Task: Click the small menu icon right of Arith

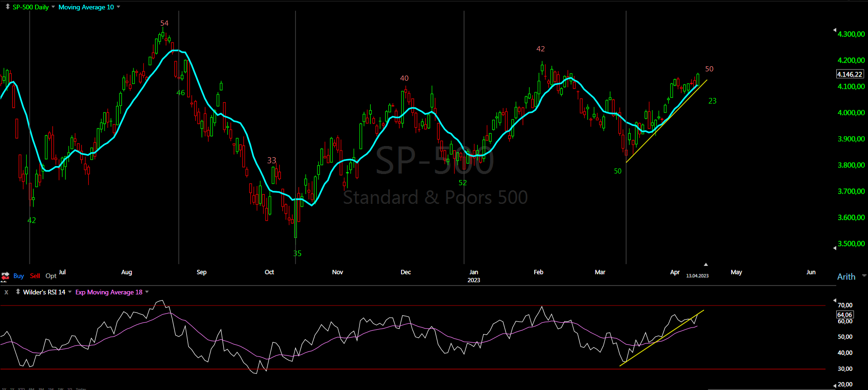Action: point(864,276)
